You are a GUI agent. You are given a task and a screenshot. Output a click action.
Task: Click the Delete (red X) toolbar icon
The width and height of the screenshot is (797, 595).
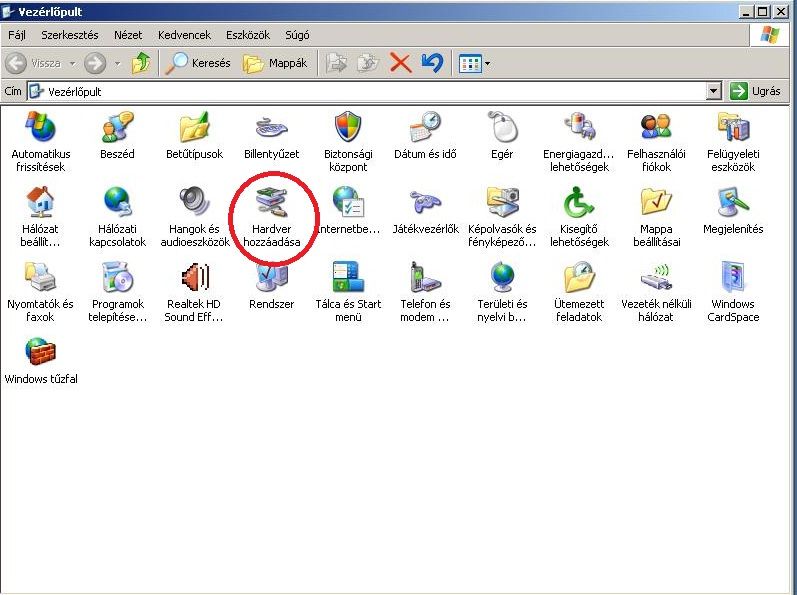click(401, 63)
